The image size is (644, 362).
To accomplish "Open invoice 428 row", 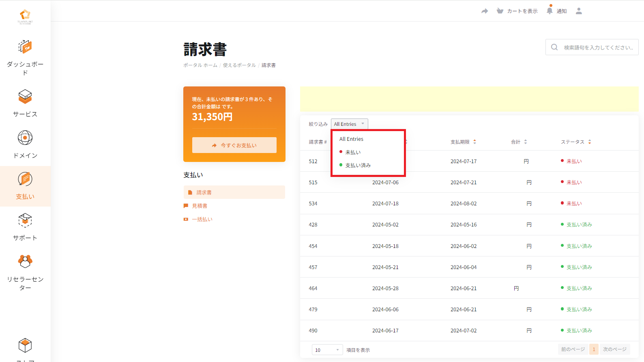I will point(469,224).
